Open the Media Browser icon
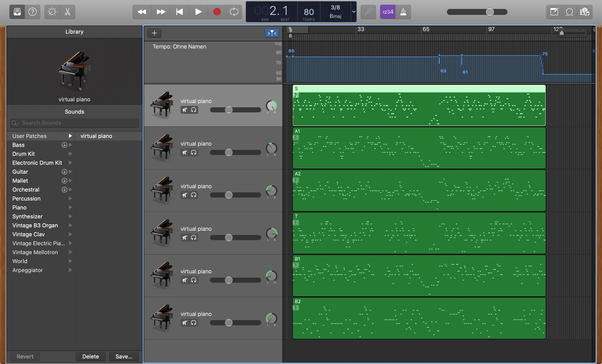Viewport: 602px width, 364px height. [x=585, y=12]
